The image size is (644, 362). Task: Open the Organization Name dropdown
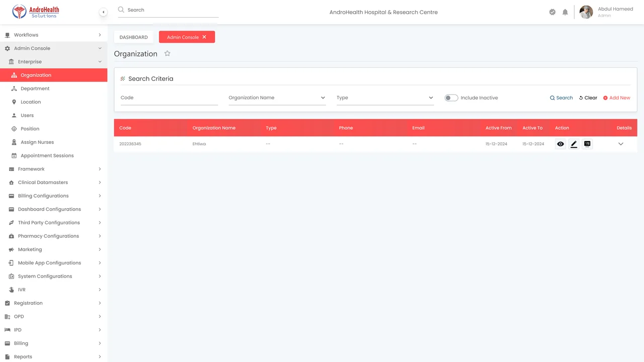[x=277, y=98]
